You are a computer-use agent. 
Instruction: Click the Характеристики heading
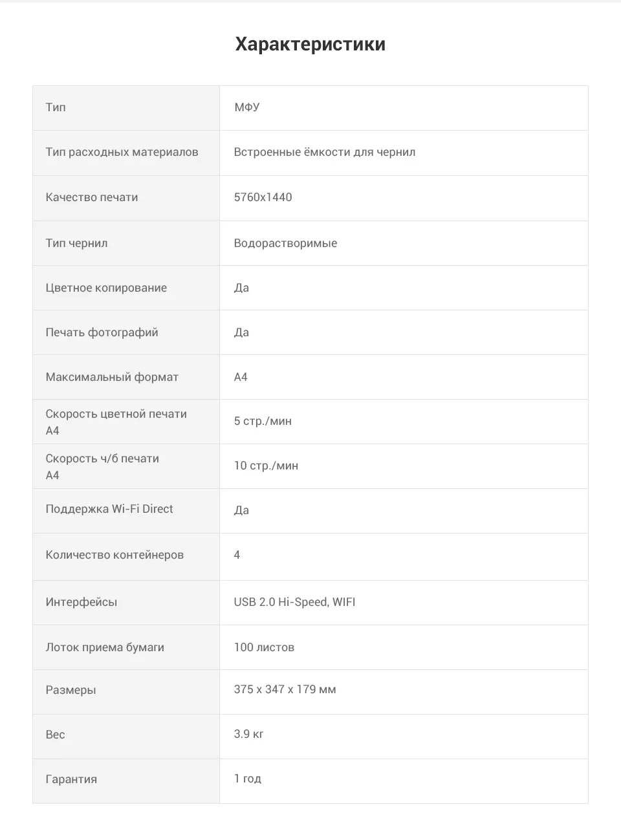(x=310, y=44)
